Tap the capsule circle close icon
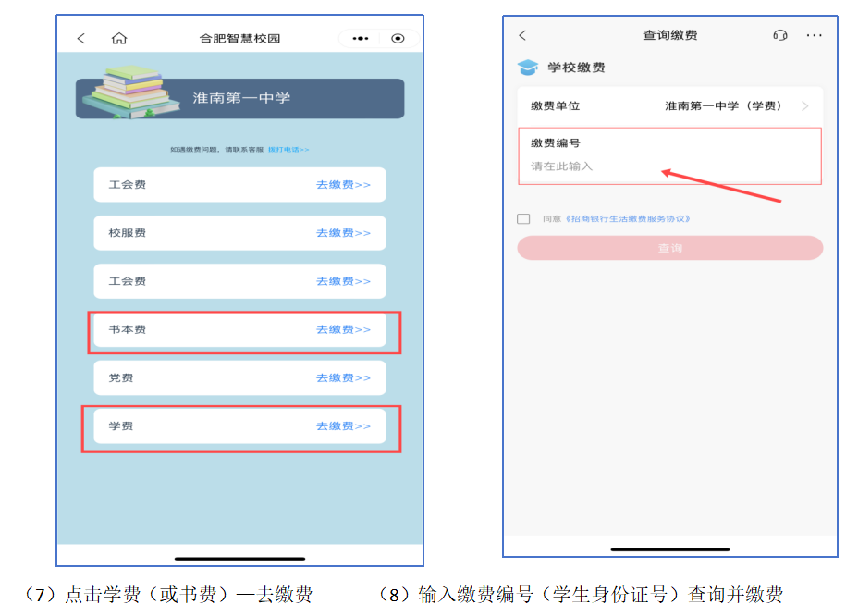The width and height of the screenshot is (846, 616). [x=398, y=38]
